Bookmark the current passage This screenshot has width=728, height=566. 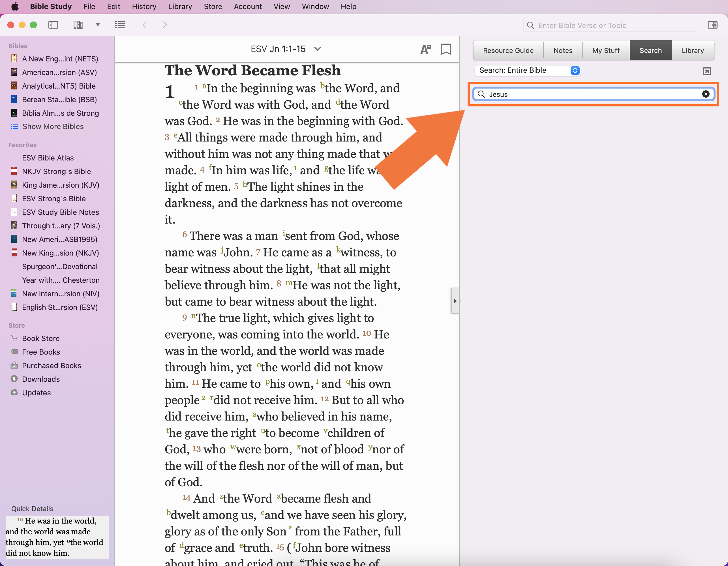(446, 49)
